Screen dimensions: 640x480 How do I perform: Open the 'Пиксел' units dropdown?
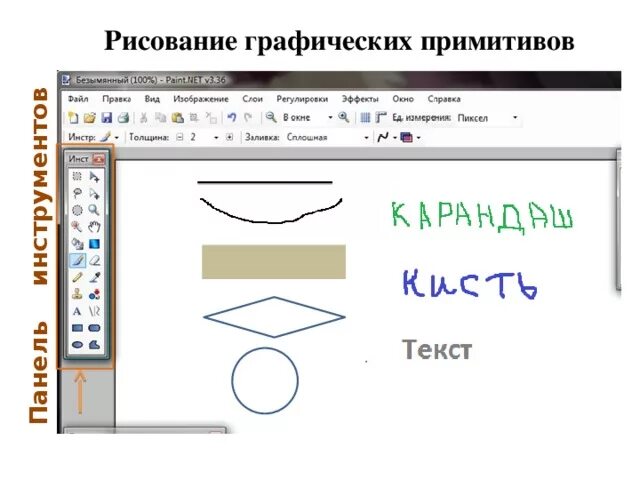(x=515, y=118)
